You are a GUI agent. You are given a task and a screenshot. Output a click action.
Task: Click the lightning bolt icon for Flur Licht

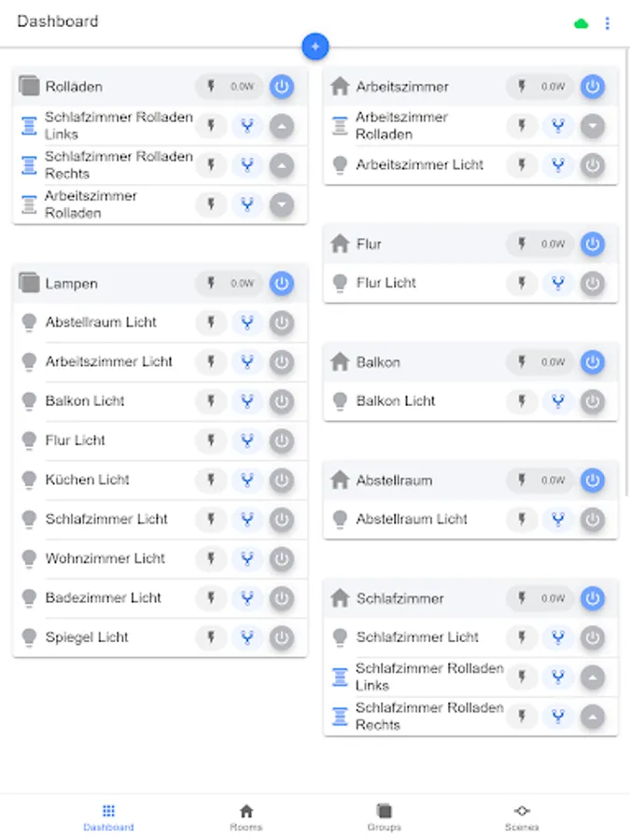(522, 283)
